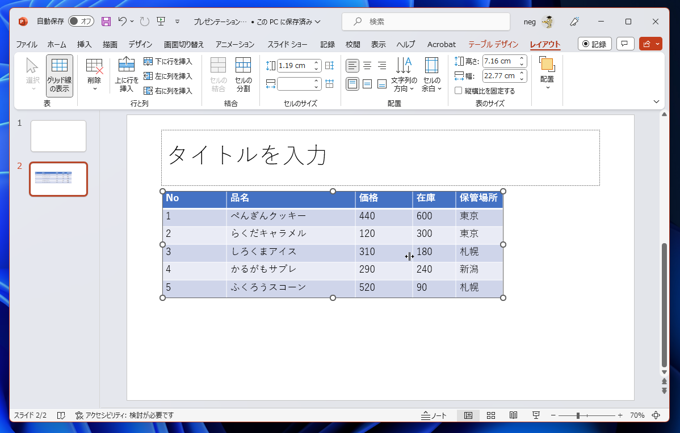
Task: Insert column to the left (左に列を挿入)
Action: click(x=168, y=76)
